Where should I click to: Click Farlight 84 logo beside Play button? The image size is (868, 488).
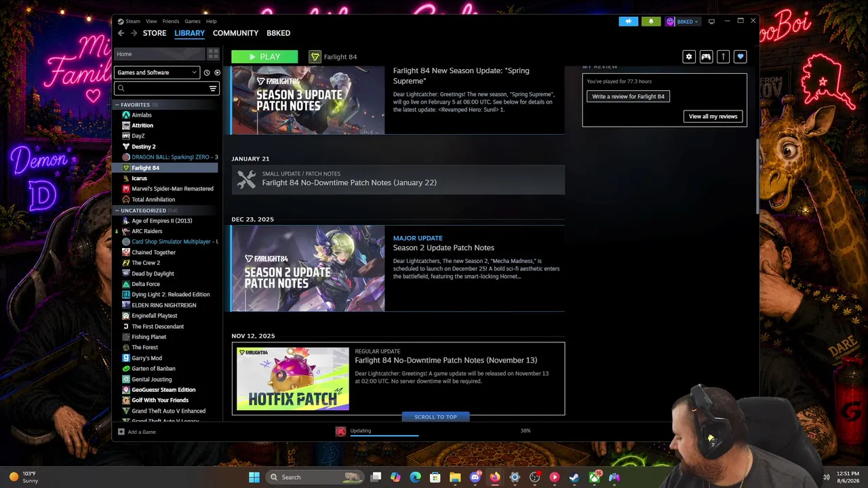[x=315, y=57]
